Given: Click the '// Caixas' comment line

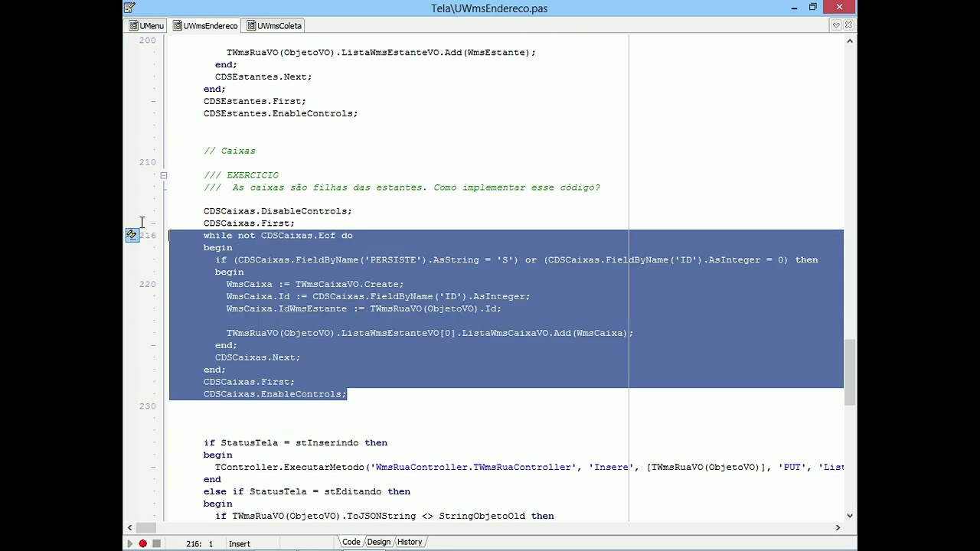Looking at the screenshot, I should coord(230,151).
